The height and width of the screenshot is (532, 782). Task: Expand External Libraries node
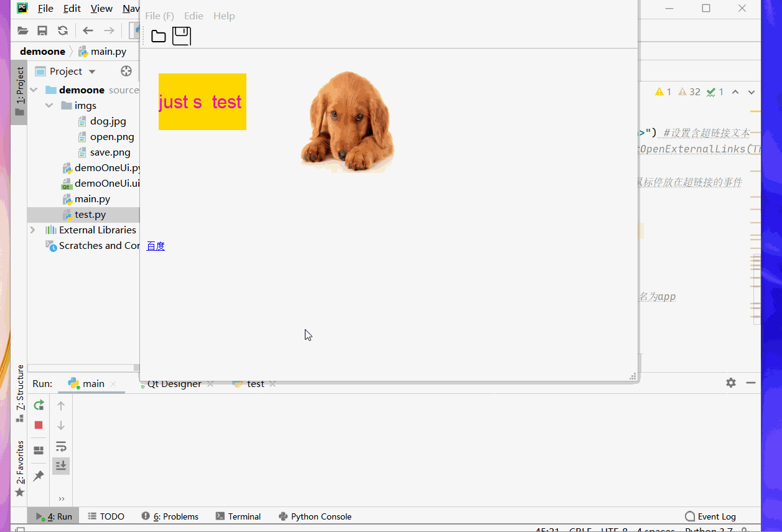tap(33, 230)
